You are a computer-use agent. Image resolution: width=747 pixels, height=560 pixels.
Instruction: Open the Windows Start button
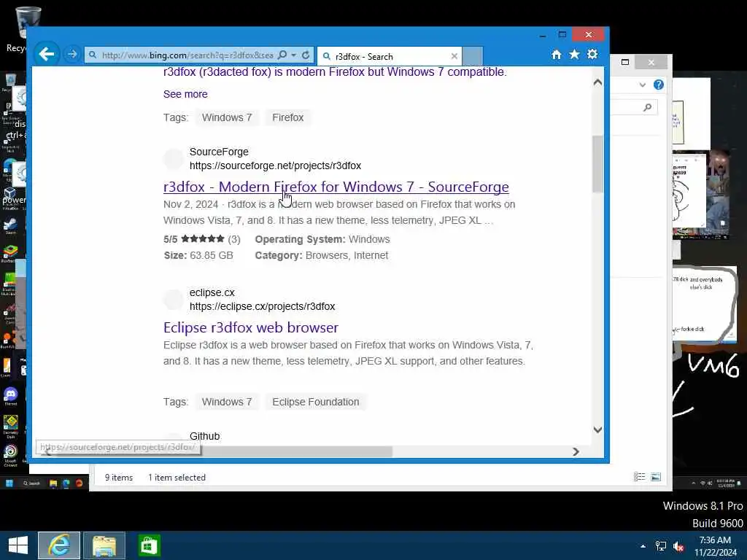pyautogui.click(x=18, y=545)
